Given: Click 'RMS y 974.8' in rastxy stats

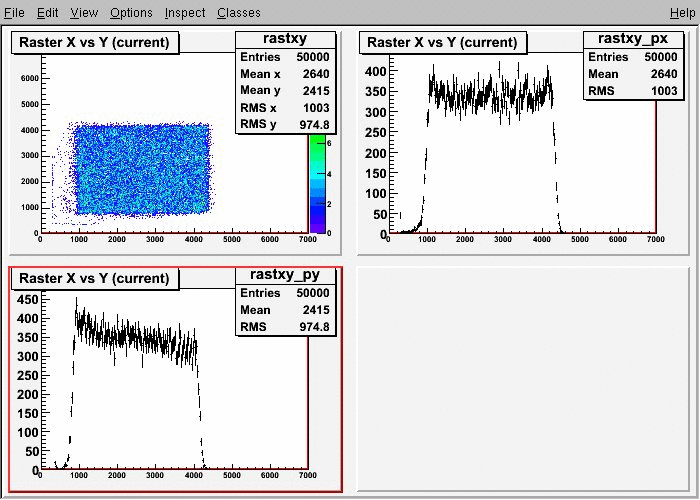Looking at the screenshot, I should coord(285,124).
